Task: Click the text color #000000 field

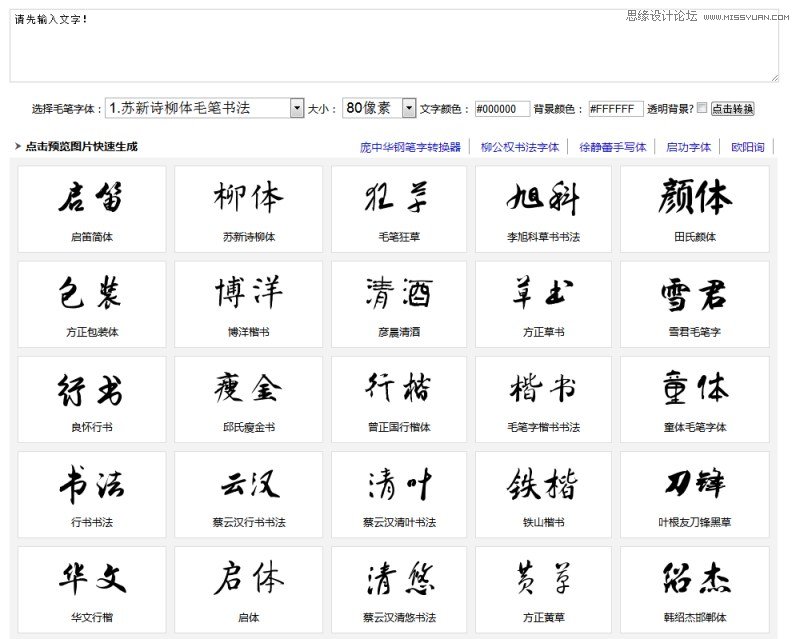Action: coord(502,109)
